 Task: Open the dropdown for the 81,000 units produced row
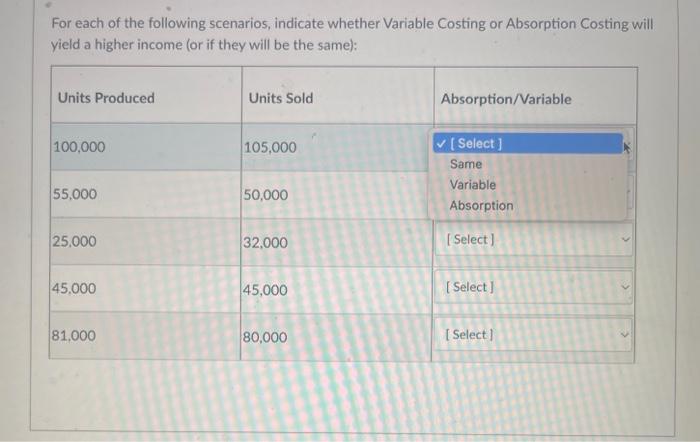tap(533, 334)
